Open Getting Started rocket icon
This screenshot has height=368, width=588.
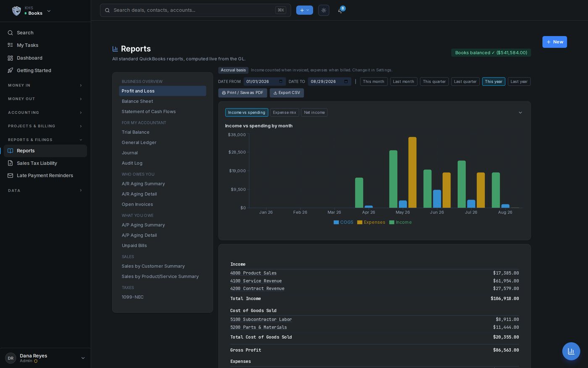pos(10,71)
